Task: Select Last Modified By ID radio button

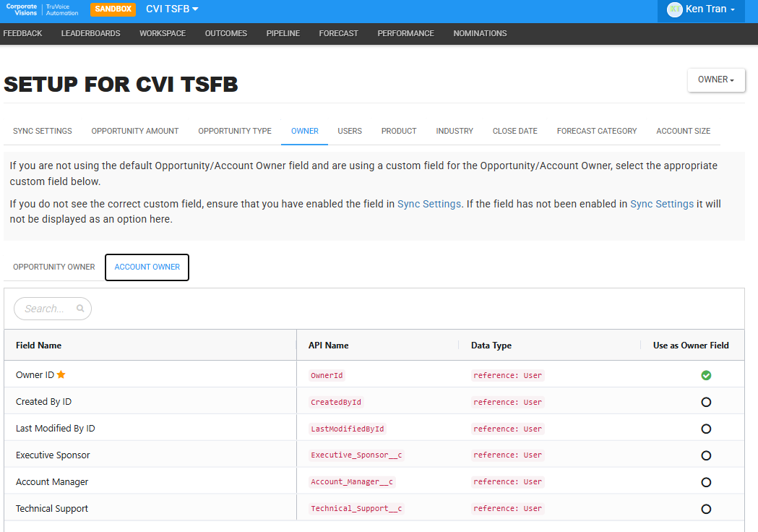Action: point(706,429)
